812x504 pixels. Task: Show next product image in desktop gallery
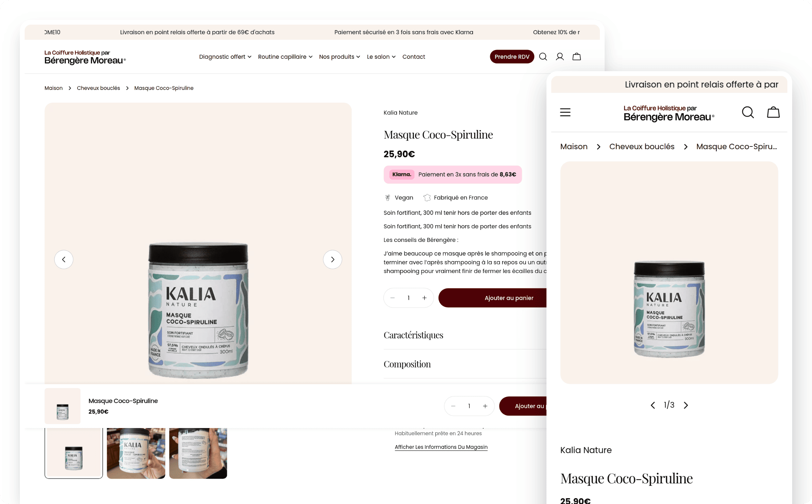pos(332,259)
